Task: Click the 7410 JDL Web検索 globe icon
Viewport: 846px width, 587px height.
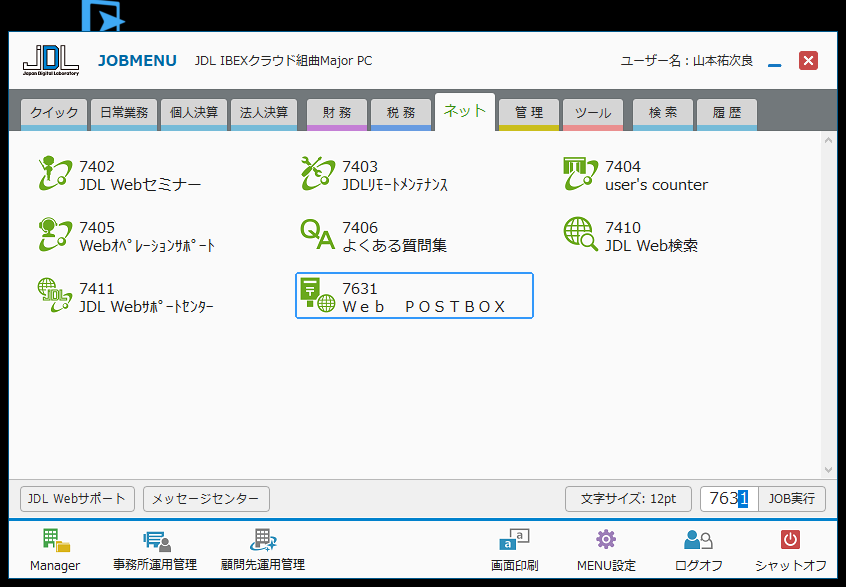Action: [x=581, y=235]
